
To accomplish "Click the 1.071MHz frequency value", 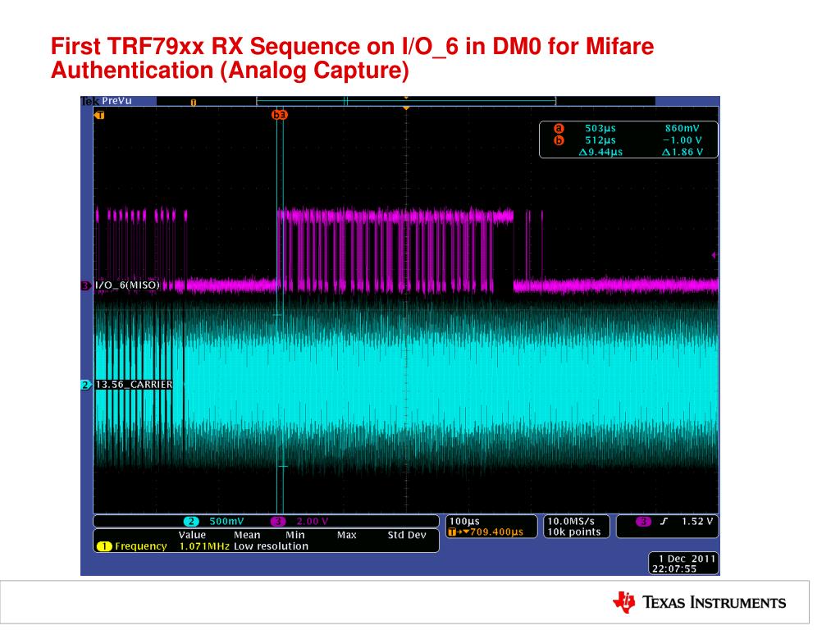I will [204, 546].
